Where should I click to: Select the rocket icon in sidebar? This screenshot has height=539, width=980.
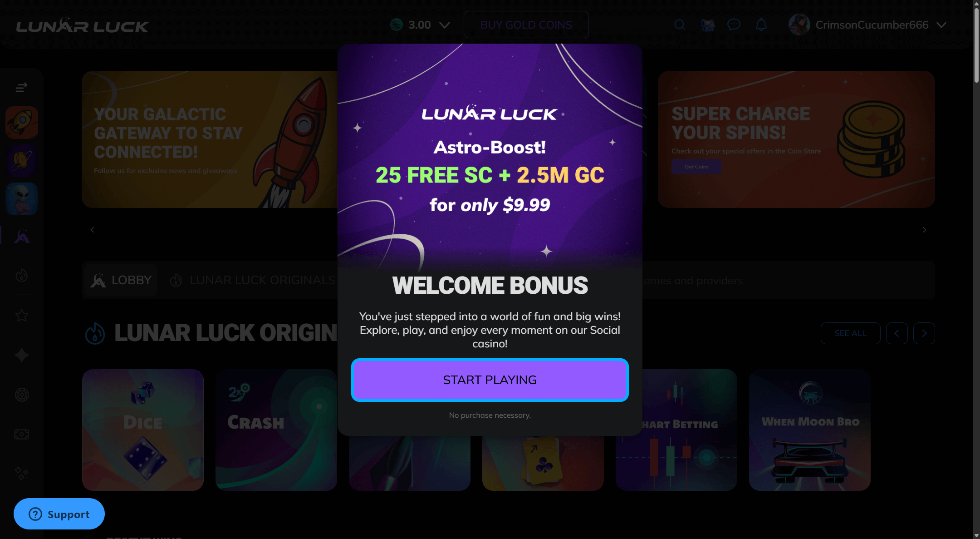pos(22,123)
